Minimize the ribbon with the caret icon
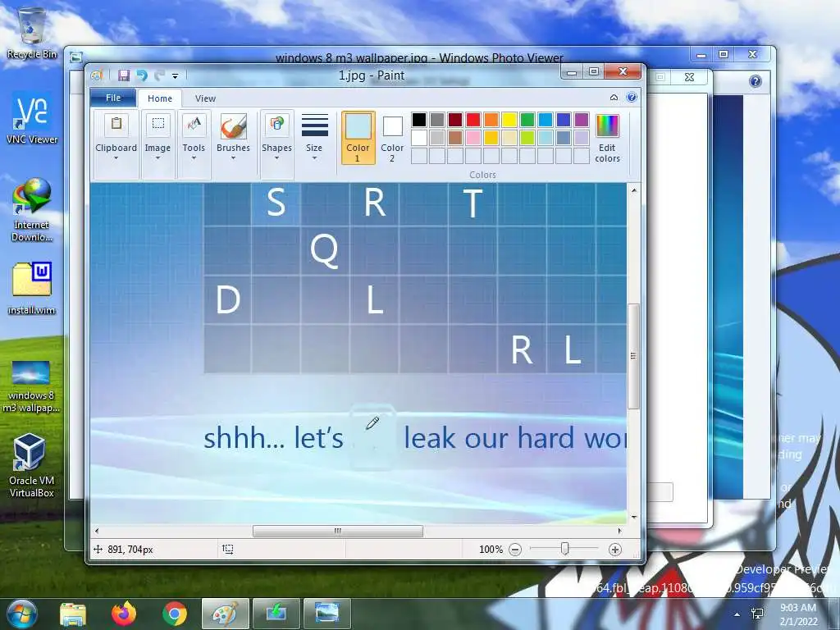840x630 pixels. click(614, 98)
